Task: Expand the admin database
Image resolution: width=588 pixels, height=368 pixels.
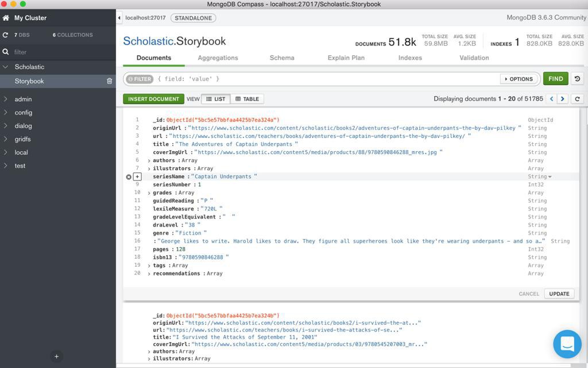Action: pyautogui.click(x=5, y=99)
